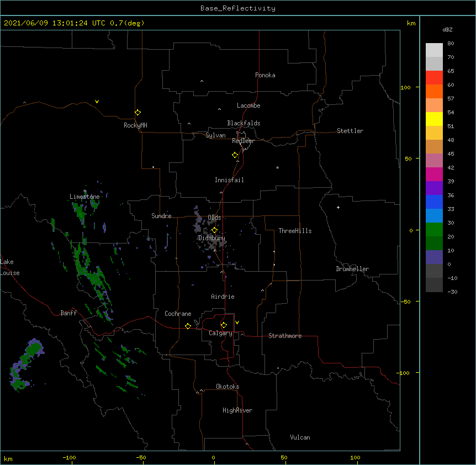Click the Didsbury town label

point(211,238)
